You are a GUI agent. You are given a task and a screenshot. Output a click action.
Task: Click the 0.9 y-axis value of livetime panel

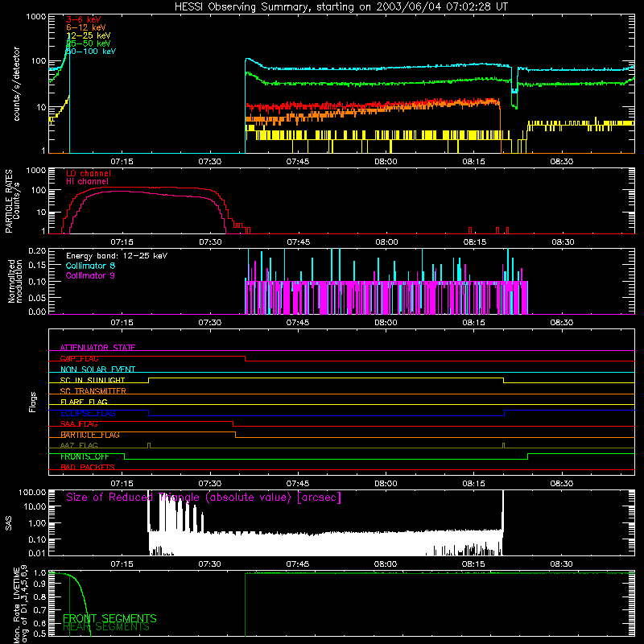[x=39, y=584]
